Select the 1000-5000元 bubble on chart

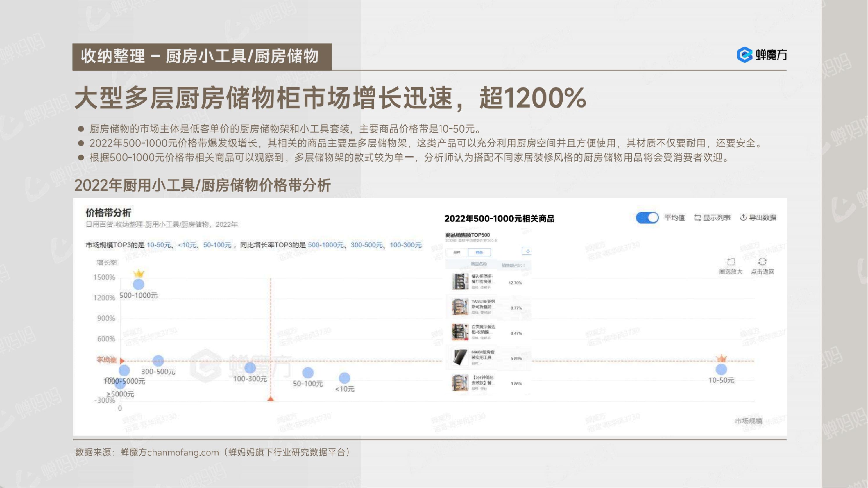[124, 370]
